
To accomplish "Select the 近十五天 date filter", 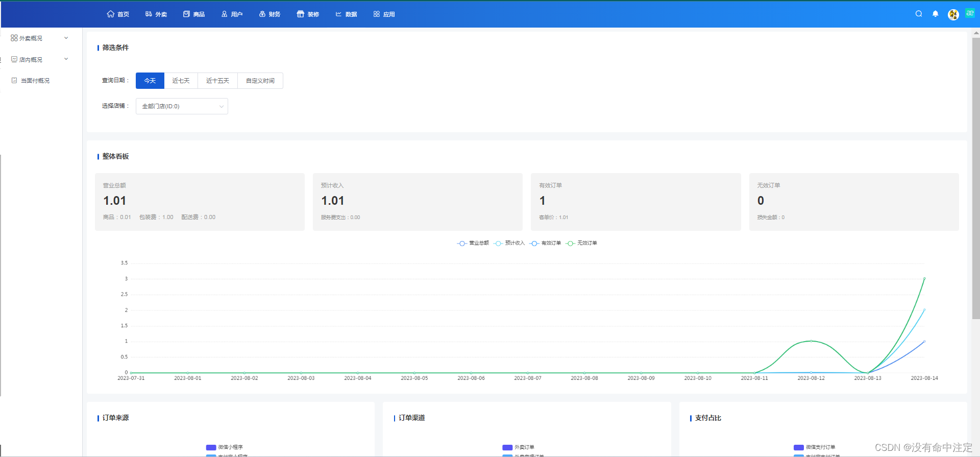I will tap(217, 81).
